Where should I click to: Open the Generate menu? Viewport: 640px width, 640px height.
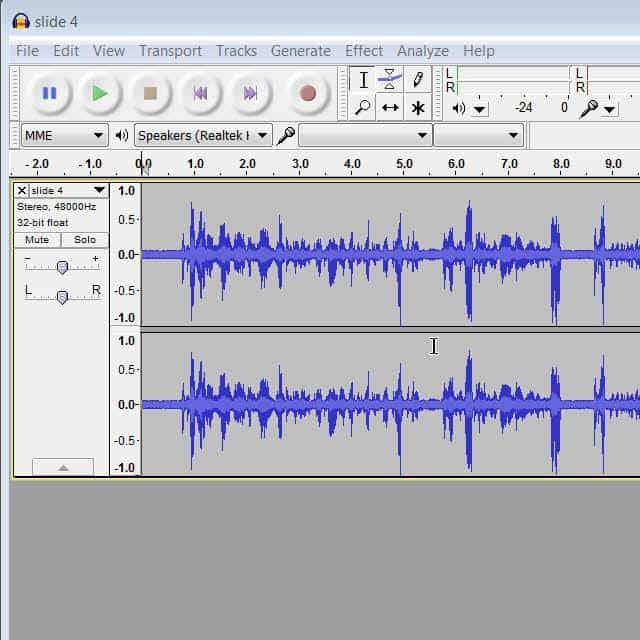(x=301, y=51)
